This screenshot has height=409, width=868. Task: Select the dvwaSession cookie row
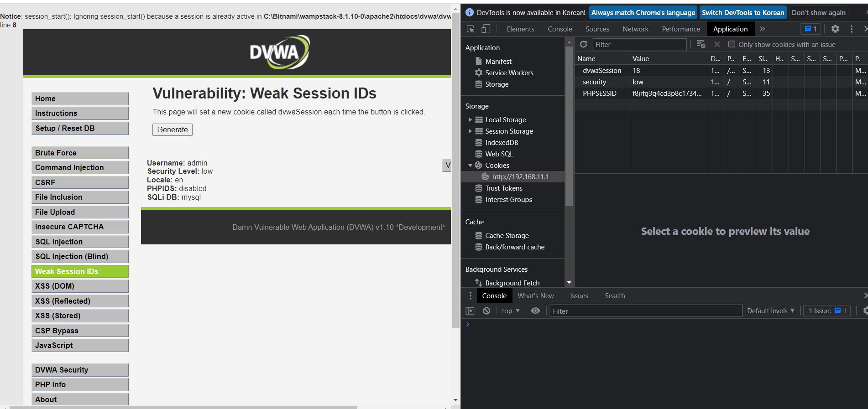(x=721, y=70)
